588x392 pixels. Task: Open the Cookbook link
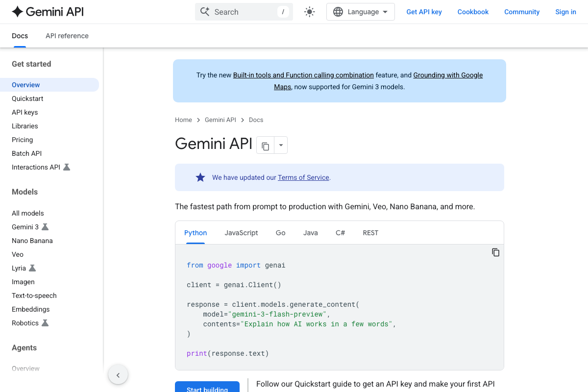[473, 12]
